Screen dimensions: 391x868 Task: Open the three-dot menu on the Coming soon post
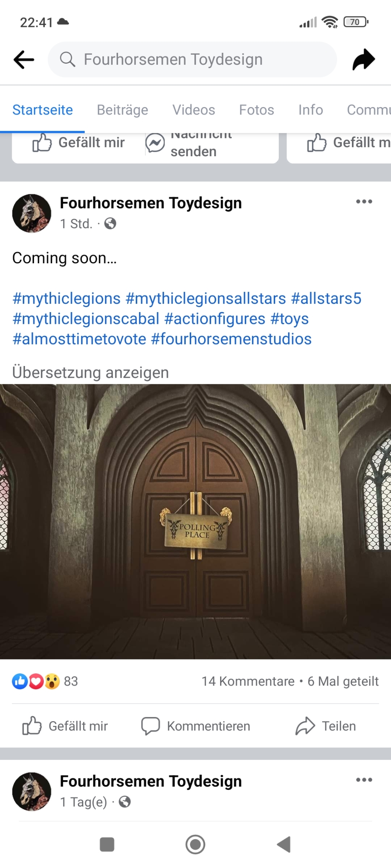[x=364, y=202]
